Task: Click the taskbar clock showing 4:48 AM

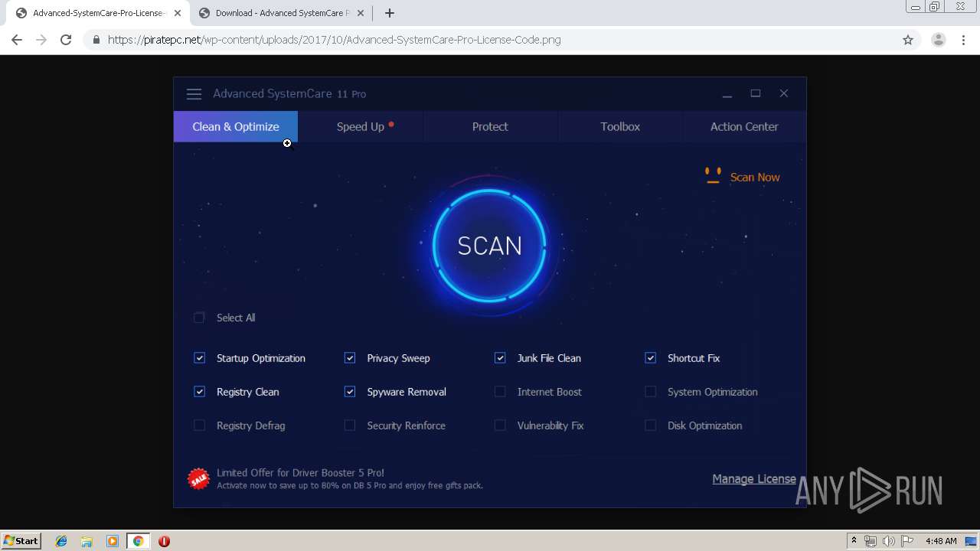Action: click(x=941, y=541)
